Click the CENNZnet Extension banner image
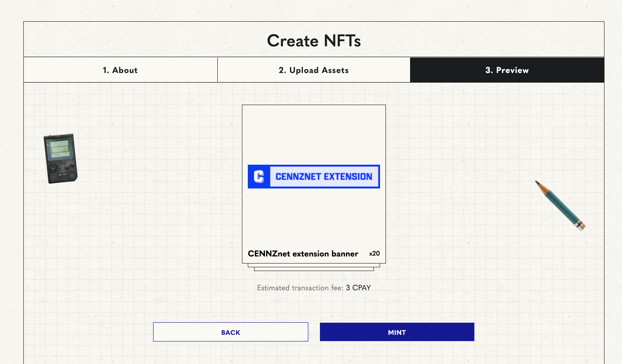Screen dimensions: 622x364 [x=314, y=176]
